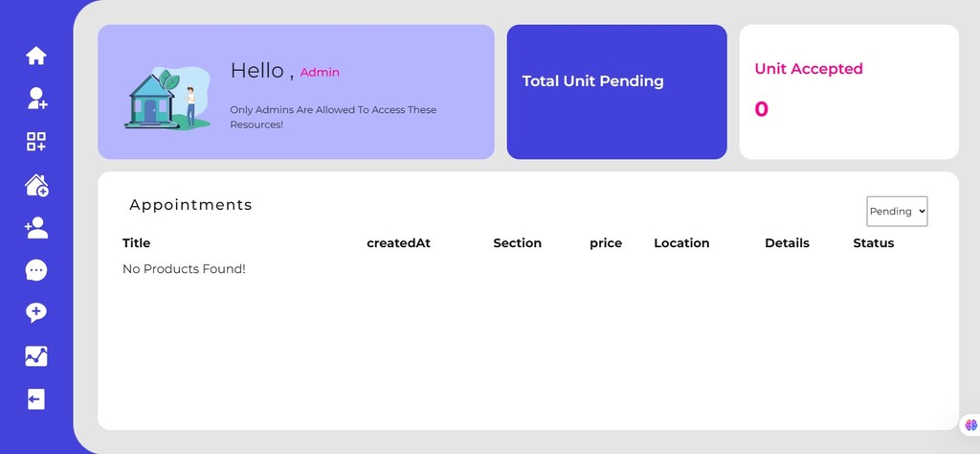Click the Appointments heading
The width and height of the screenshot is (980, 454).
190,205
